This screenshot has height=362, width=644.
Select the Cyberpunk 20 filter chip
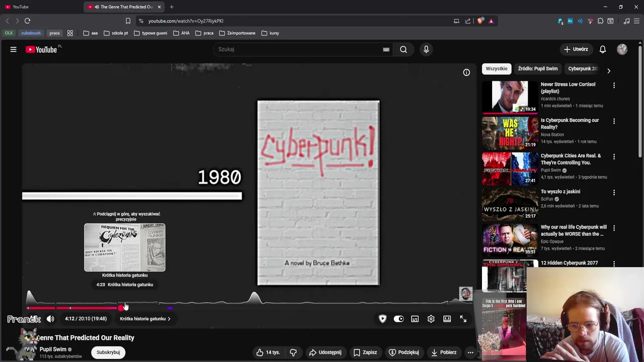(x=583, y=68)
